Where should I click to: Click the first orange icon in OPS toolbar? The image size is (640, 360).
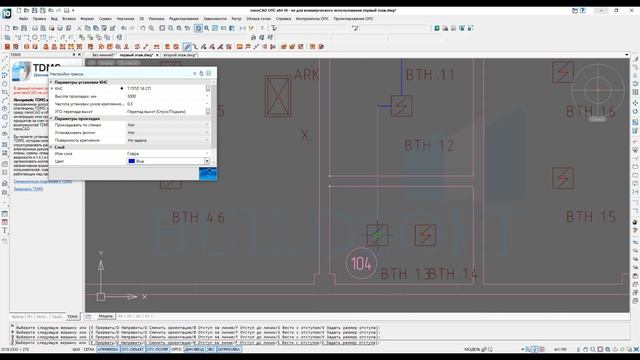[x=7, y=47]
